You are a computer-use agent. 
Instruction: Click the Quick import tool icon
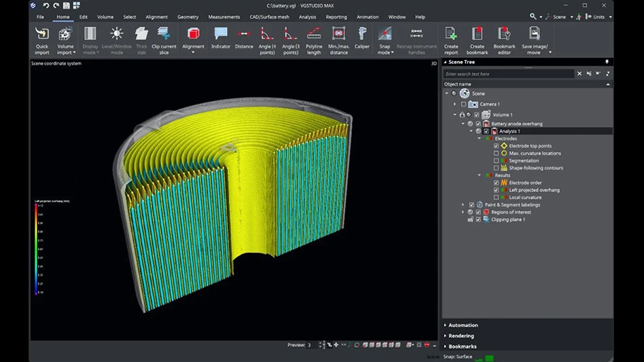pyautogui.click(x=42, y=34)
